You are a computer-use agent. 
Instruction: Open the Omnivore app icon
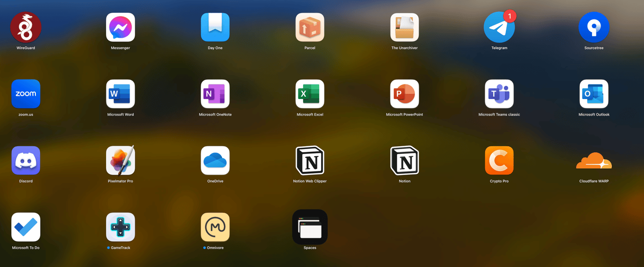coord(215,227)
